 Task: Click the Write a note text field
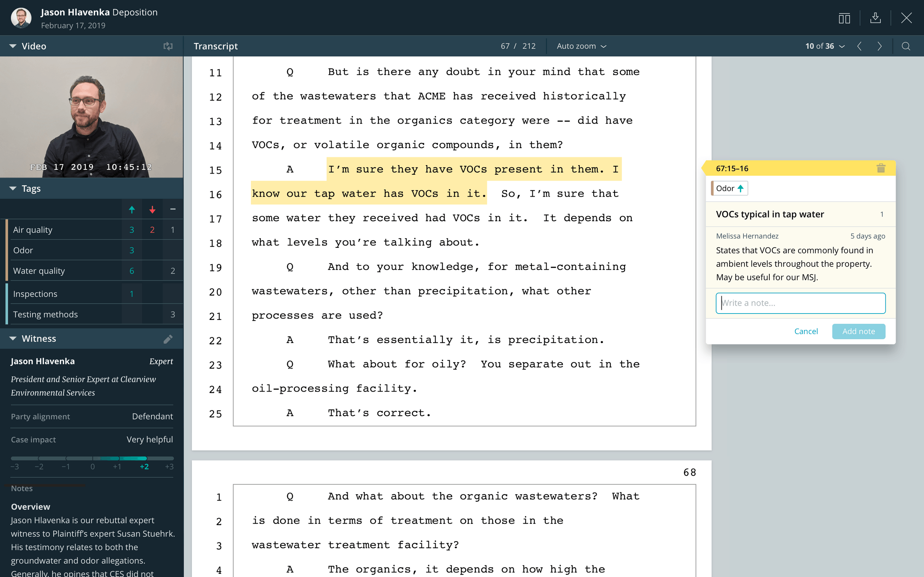click(800, 303)
